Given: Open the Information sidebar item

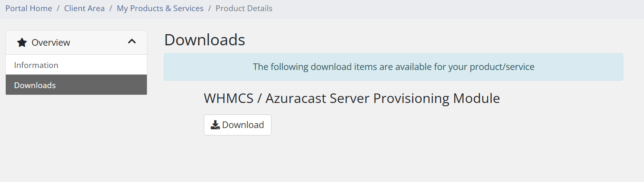Looking at the screenshot, I should tap(36, 65).
